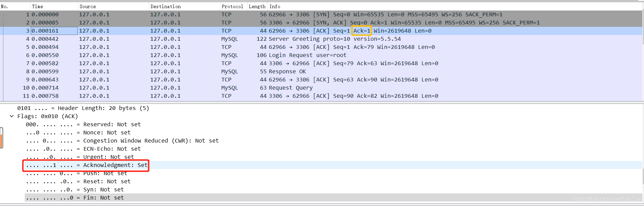
Task: Click the MySQL protocol cell of packet 4
Action: tap(229, 39)
